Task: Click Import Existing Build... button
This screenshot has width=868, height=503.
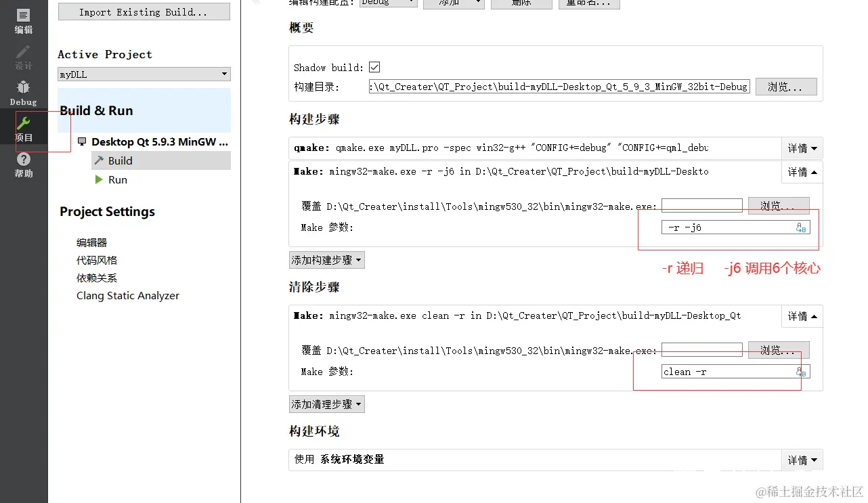Action: (144, 12)
